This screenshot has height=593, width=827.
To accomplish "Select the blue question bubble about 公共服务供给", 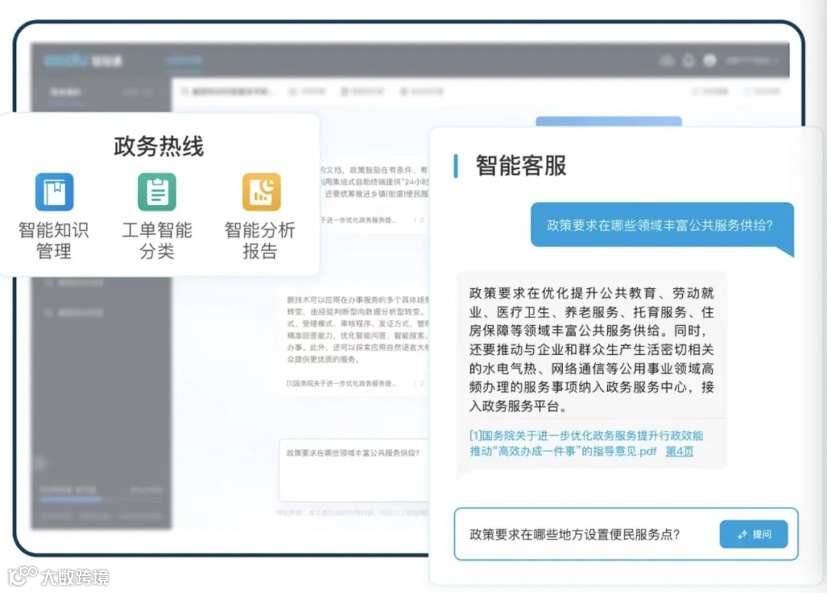I will [x=662, y=225].
